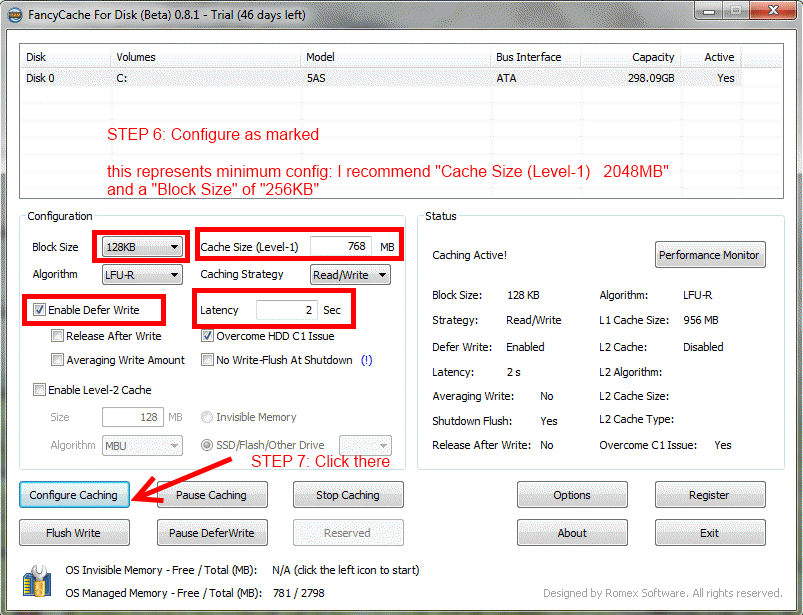
Task: Click the Flush Write button
Action: pos(74,533)
